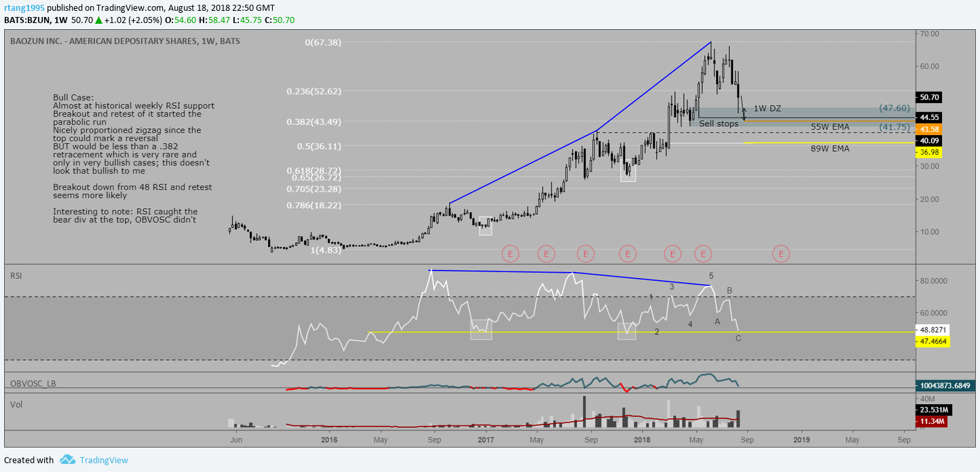Click the 10.00 price axis label
980x472 pixels.
pos(928,232)
